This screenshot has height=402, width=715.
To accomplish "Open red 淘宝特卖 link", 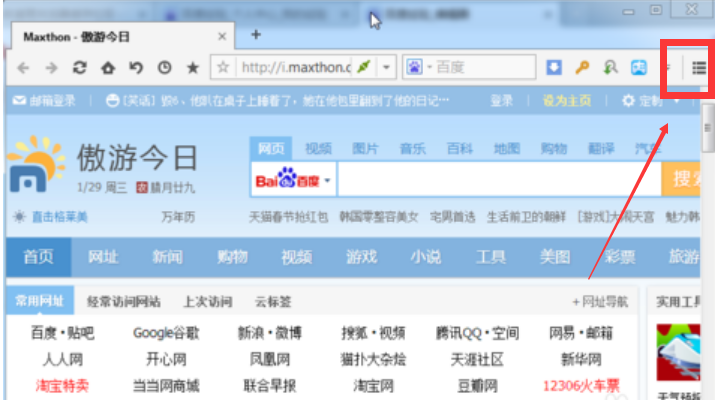I will pos(62,386).
